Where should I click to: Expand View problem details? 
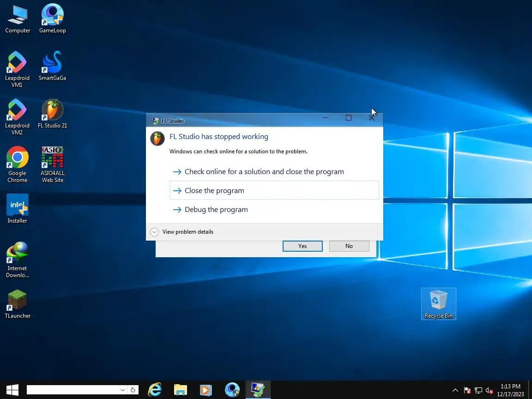[x=182, y=232]
